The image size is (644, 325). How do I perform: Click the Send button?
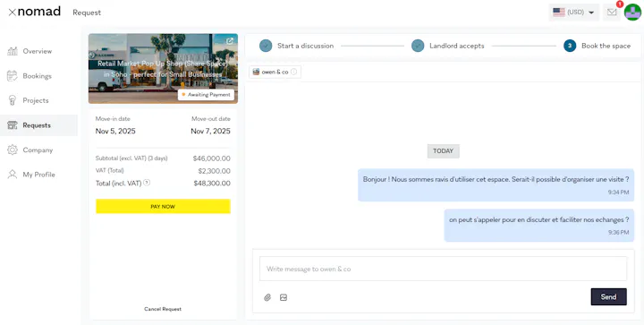coord(609,296)
